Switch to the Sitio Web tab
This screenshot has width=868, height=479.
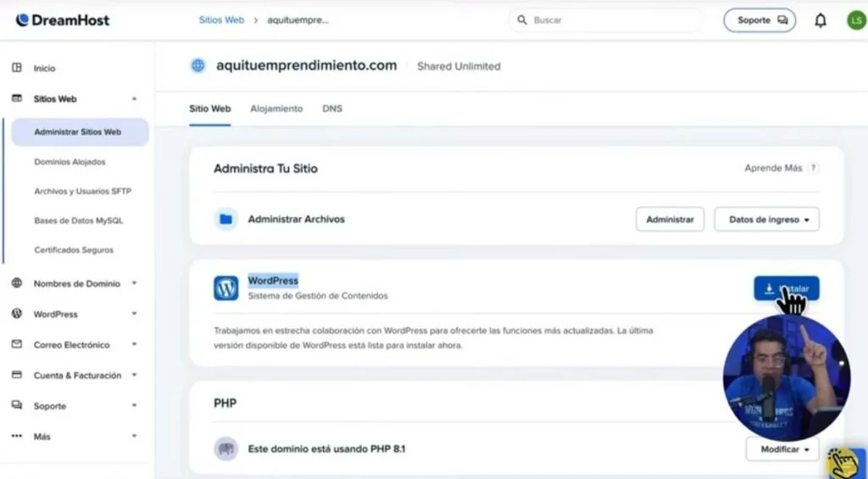pos(210,109)
